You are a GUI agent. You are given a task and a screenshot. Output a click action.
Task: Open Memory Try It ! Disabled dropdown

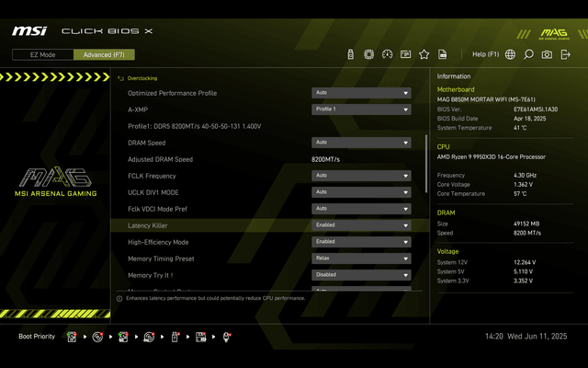[361, 274]
